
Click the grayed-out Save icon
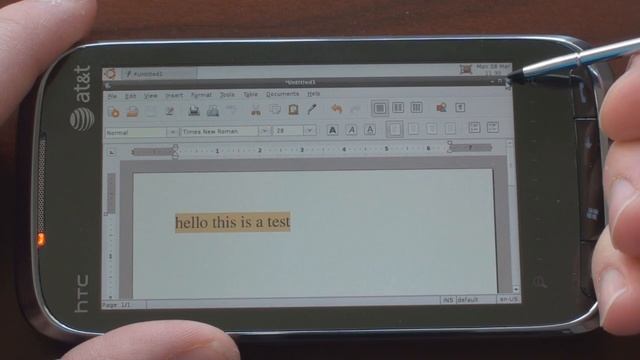(151, 111)
